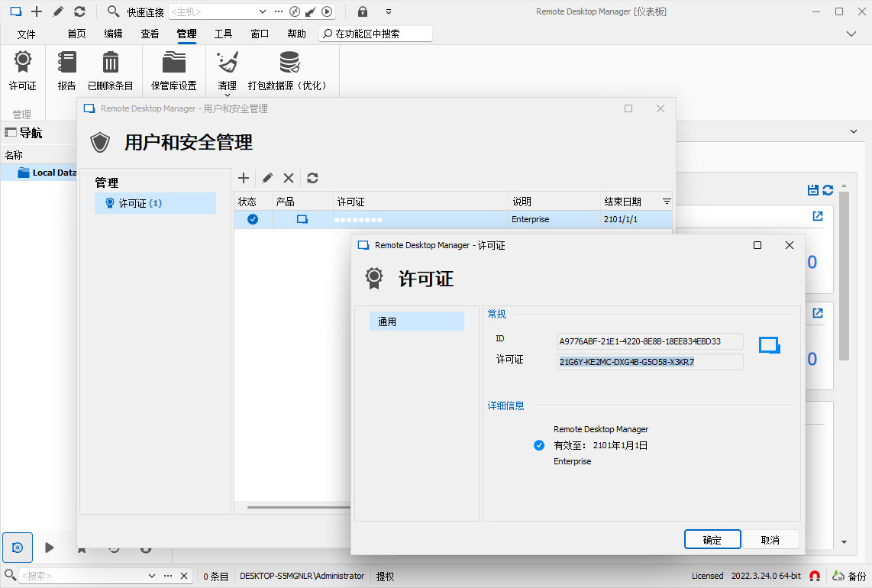
Task: Click the lock application padlock icon
Action: [x=363, y=11]
